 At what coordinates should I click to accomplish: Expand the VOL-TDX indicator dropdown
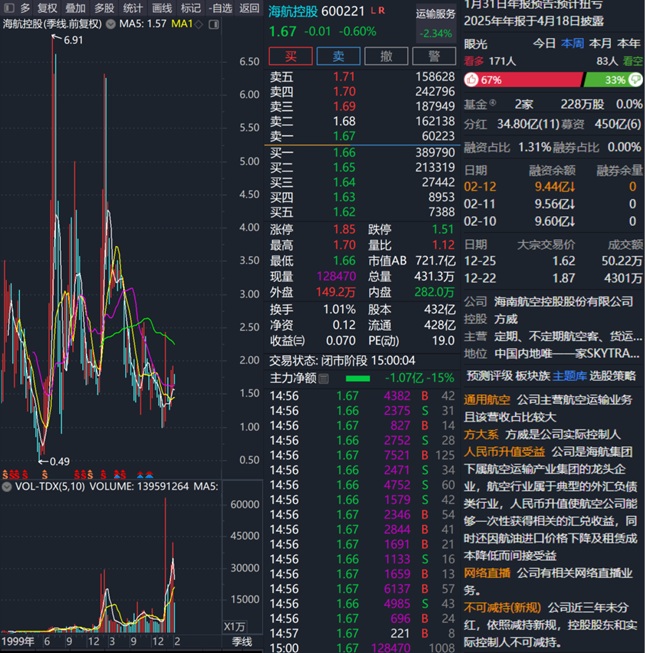coord(6,486)
